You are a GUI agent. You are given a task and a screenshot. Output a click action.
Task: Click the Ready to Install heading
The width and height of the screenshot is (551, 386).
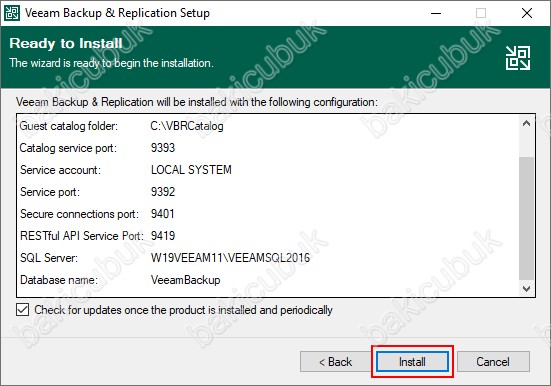pyautogui.click(x=66, y=44)
